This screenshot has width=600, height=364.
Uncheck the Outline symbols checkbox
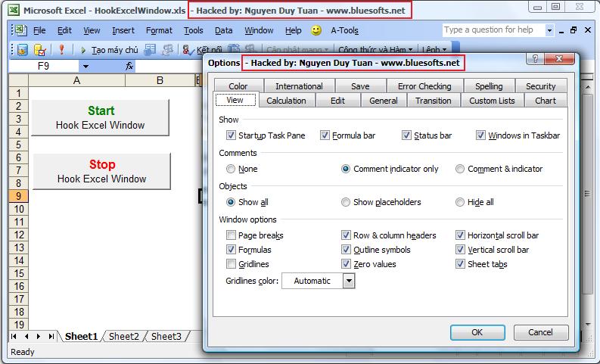tap(346, 250)
